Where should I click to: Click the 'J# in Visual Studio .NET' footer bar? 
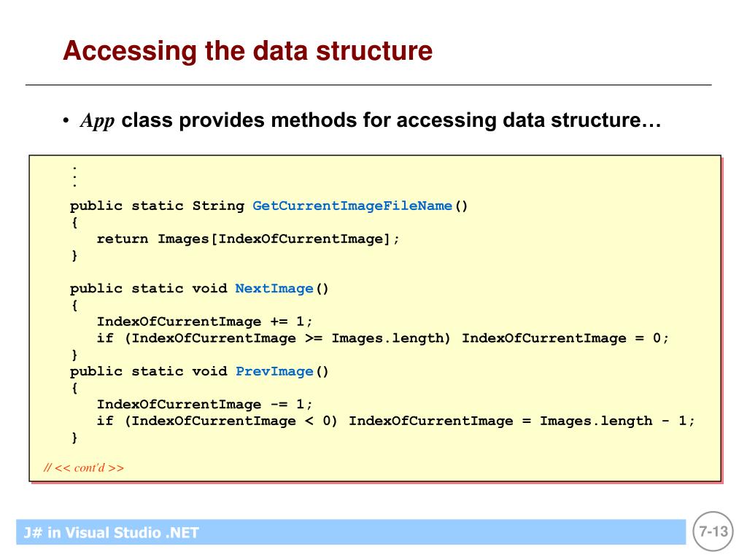(351, 532)
